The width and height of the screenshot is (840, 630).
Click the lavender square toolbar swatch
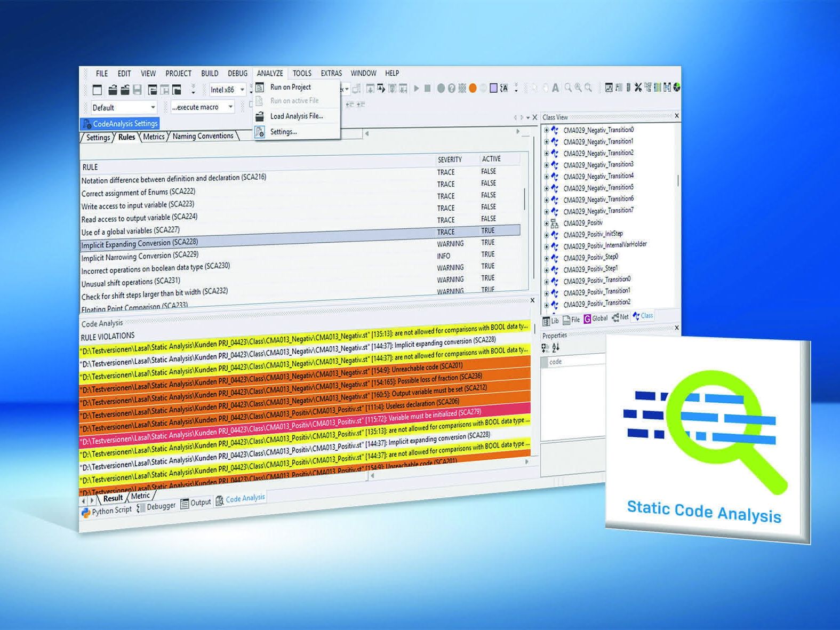[493, 88]
